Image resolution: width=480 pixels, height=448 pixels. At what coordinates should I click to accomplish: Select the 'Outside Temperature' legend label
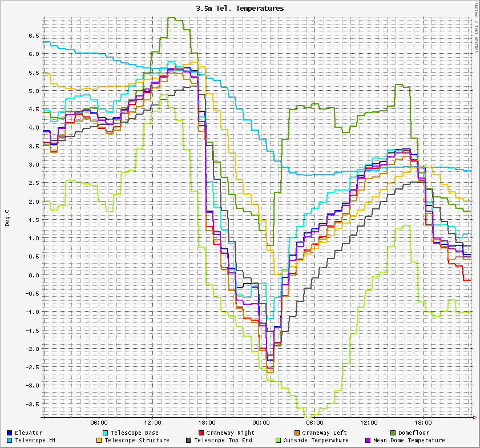(x=316, y=440)
